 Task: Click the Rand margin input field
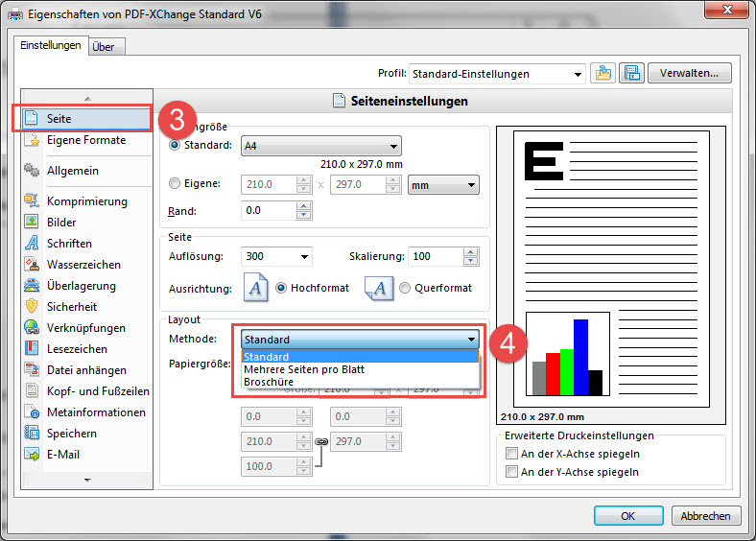coord(269,211)
